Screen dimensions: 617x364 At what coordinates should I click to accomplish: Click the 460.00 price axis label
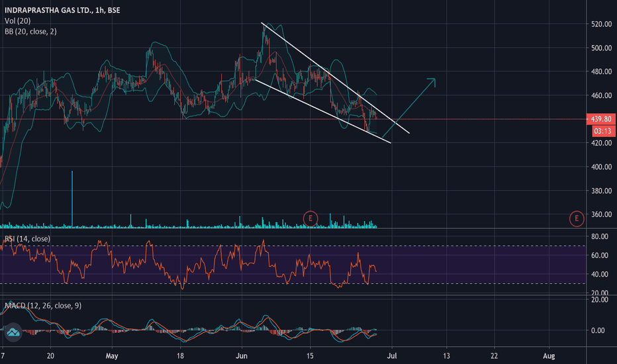[601, 95]
